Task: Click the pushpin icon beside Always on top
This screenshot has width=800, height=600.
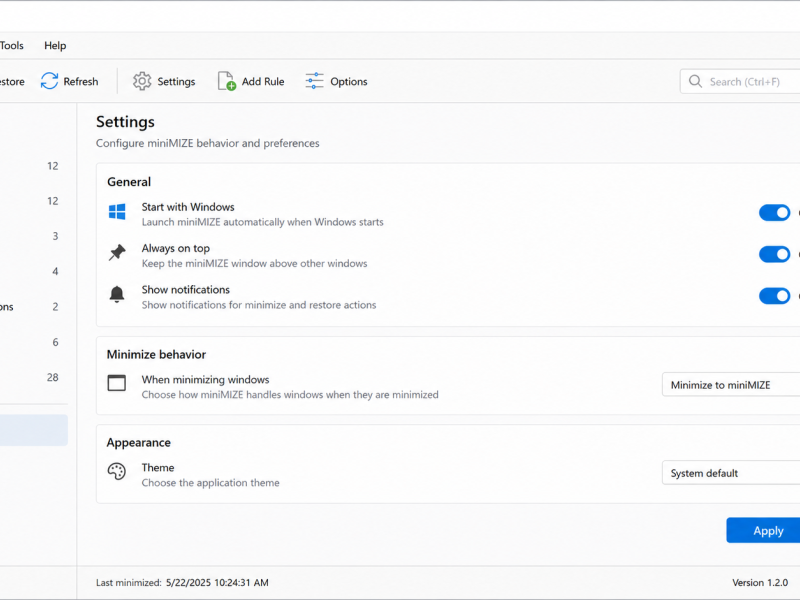Action: [x=117, y=253]
